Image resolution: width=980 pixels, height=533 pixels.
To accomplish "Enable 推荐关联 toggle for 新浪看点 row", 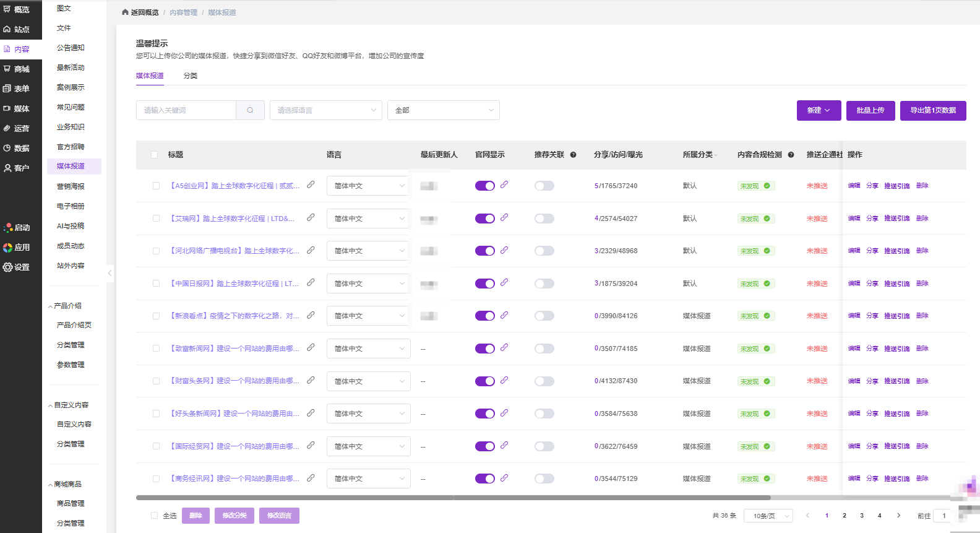I will point(544,316).
